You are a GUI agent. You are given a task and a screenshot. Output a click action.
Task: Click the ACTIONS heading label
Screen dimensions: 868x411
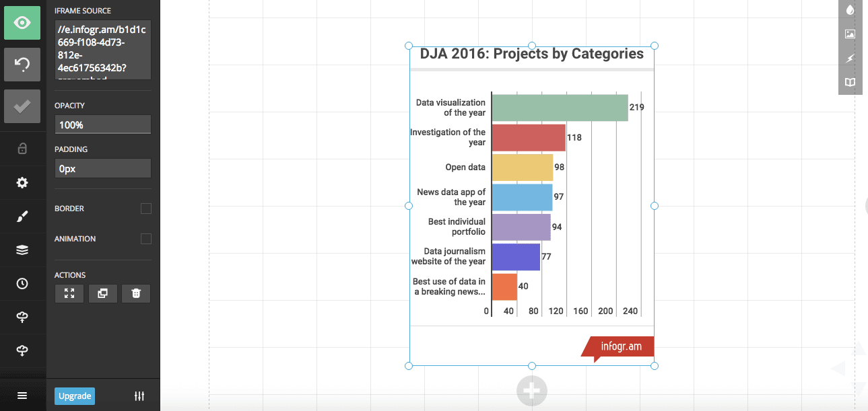[70, 275]
